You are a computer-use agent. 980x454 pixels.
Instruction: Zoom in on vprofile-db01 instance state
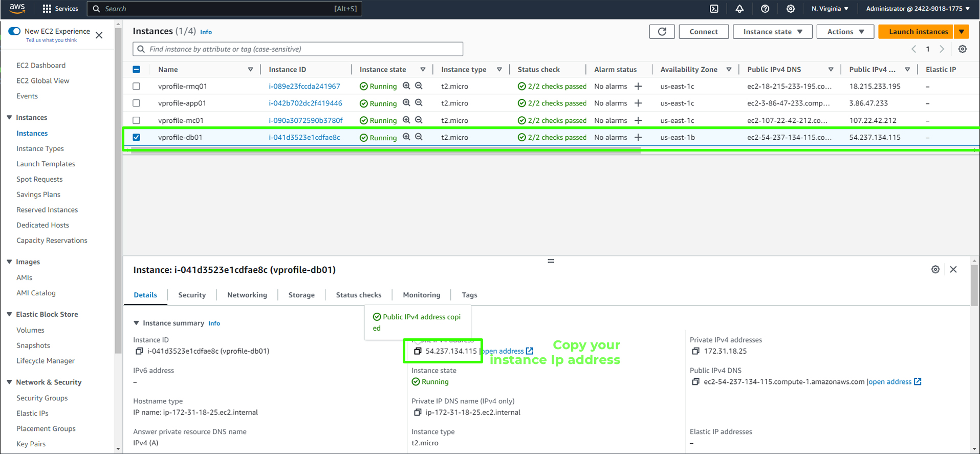tap(406, 137)
